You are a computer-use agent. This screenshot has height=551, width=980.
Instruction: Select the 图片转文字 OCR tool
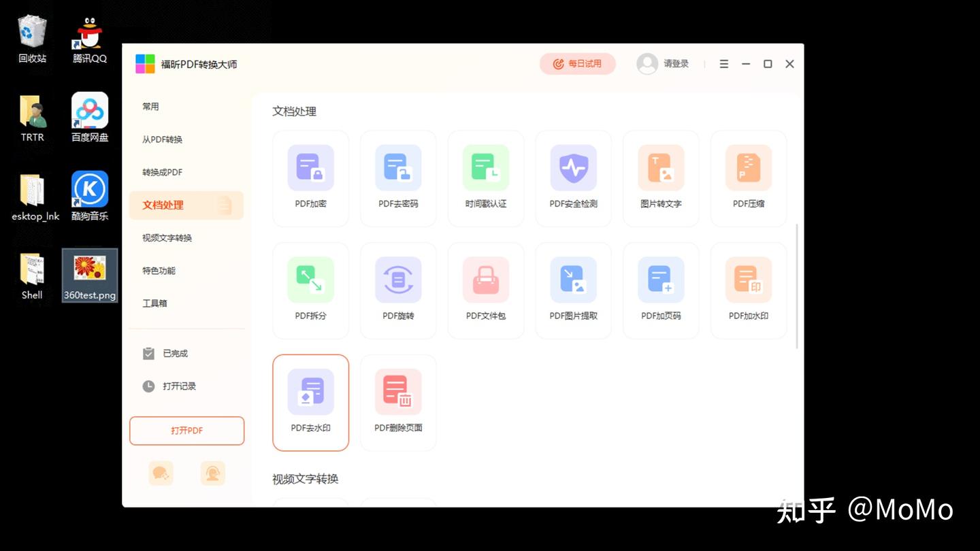[661, 179]
